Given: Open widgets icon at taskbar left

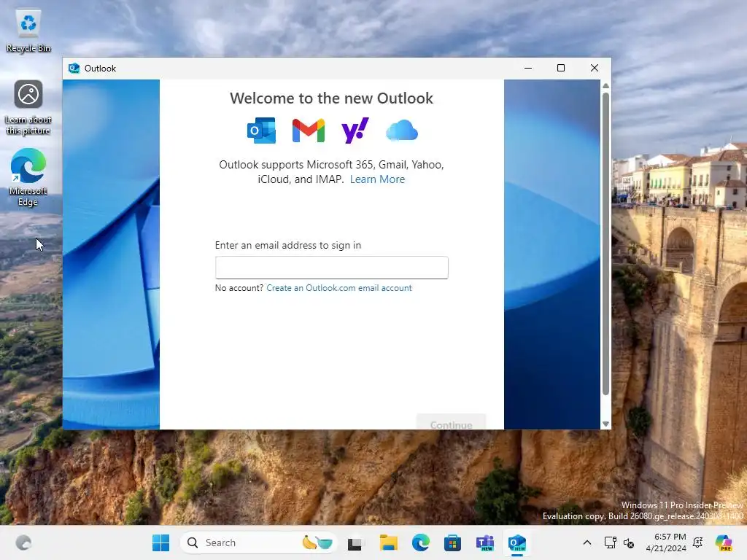Looking at the screenshot, I should pyautogui.click(x=23, y=542).
